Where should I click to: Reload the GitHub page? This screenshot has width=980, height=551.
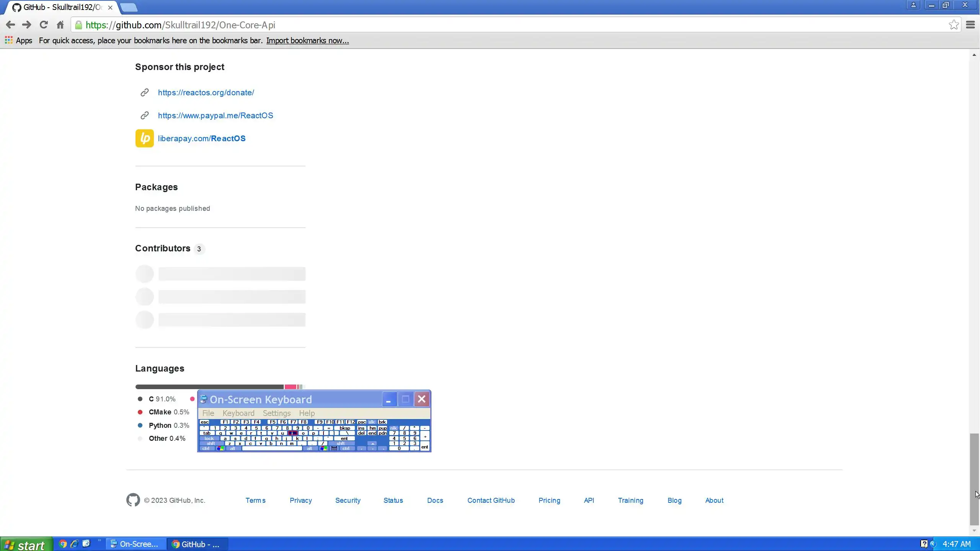tap(44, 25)
